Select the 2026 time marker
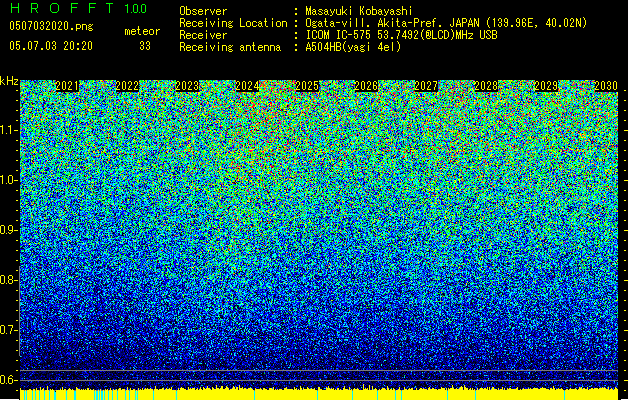 [366, 86]
